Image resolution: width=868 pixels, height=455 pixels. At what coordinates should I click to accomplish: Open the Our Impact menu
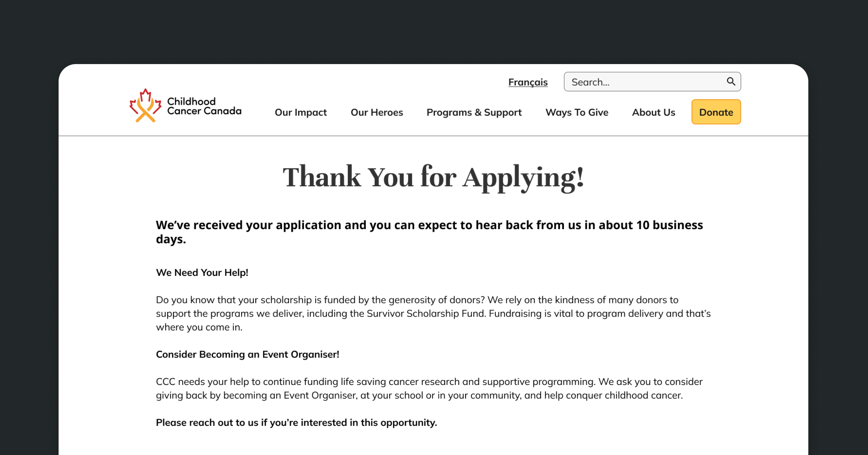click(x=301, y=112)
